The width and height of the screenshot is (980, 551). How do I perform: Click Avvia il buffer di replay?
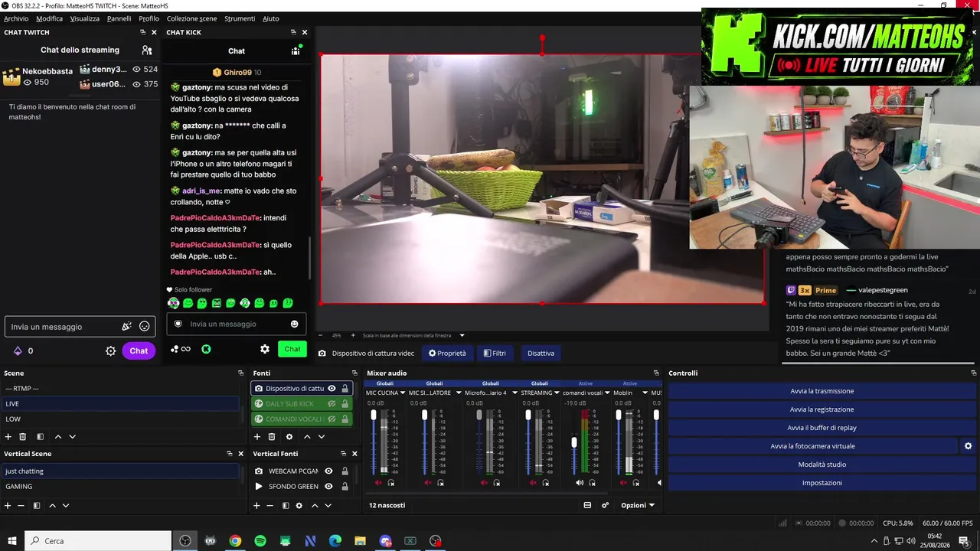822,428
